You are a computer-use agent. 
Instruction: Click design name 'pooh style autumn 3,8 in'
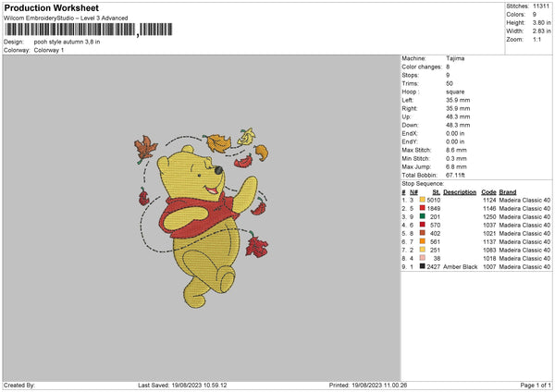(67, 42)
